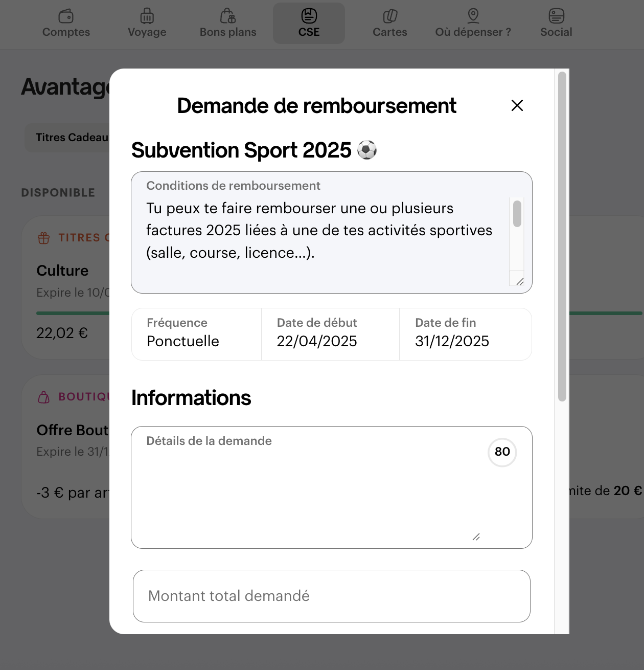The image size is (644, 670).
Task: Click the Conditions de remboursement inner scrollbar
Action: [x=517, y=214]
